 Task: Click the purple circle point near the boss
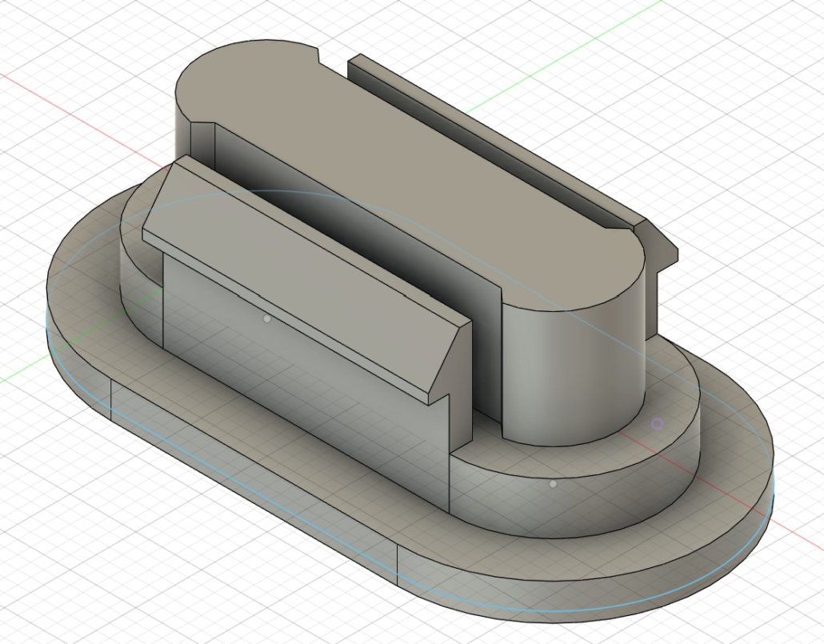tap(657, 424)
